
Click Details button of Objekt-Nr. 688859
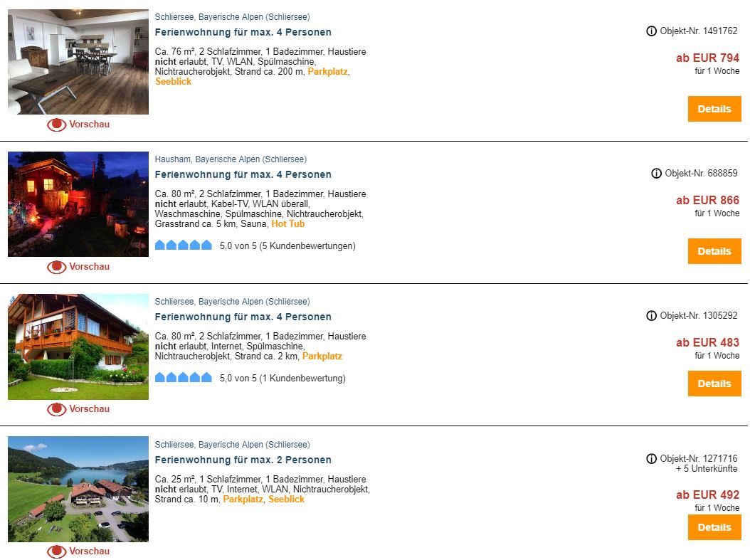pyautogui.click(x=714, y=251)
